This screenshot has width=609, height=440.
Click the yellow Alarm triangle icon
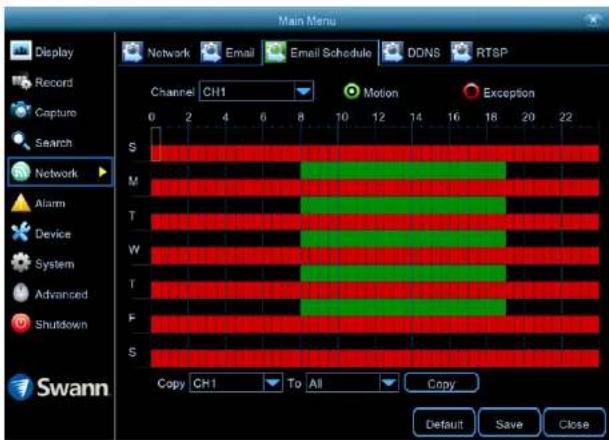(21, 203)
